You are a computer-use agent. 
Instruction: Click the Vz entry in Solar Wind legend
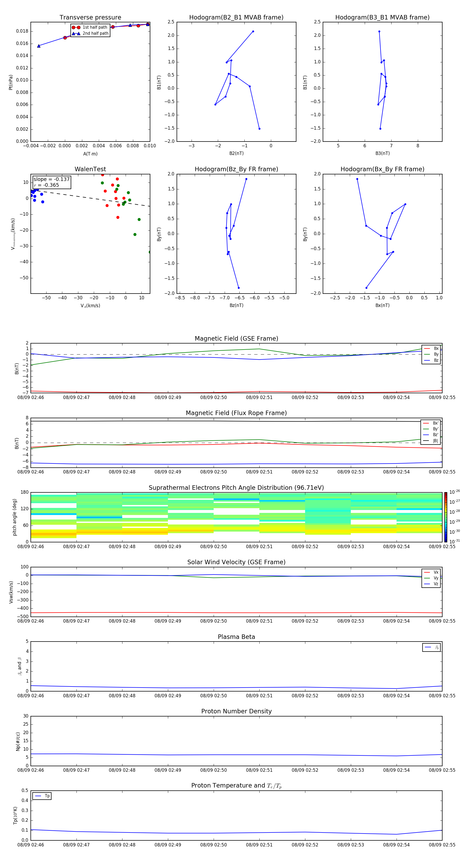tap(431, 584)
